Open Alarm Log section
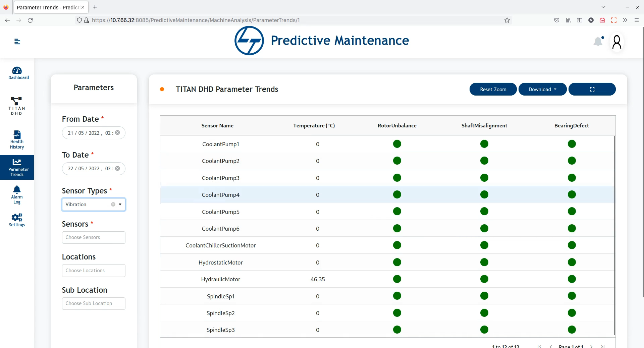Image resolution: width=644 pixels, height=348 pixels. click(17, 195)
